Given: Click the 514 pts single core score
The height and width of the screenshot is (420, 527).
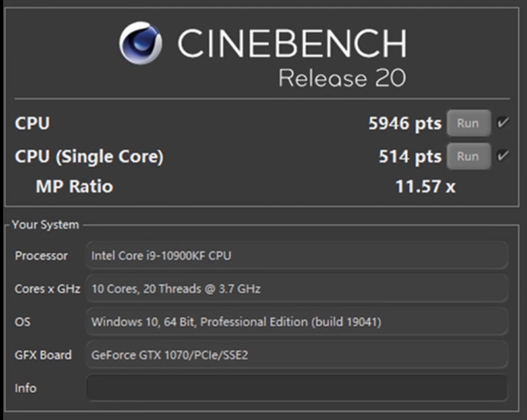Looking at the screenshot, I should pos(410,156).
